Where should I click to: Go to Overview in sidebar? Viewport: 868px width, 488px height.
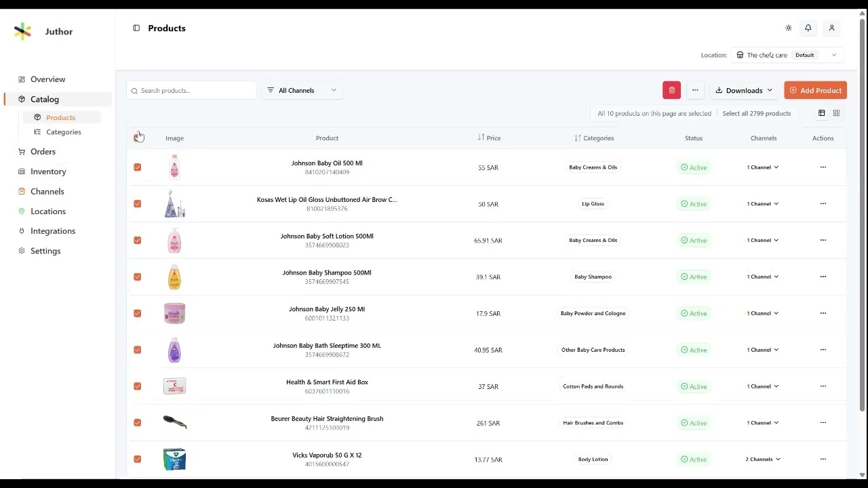pos(47,79)
